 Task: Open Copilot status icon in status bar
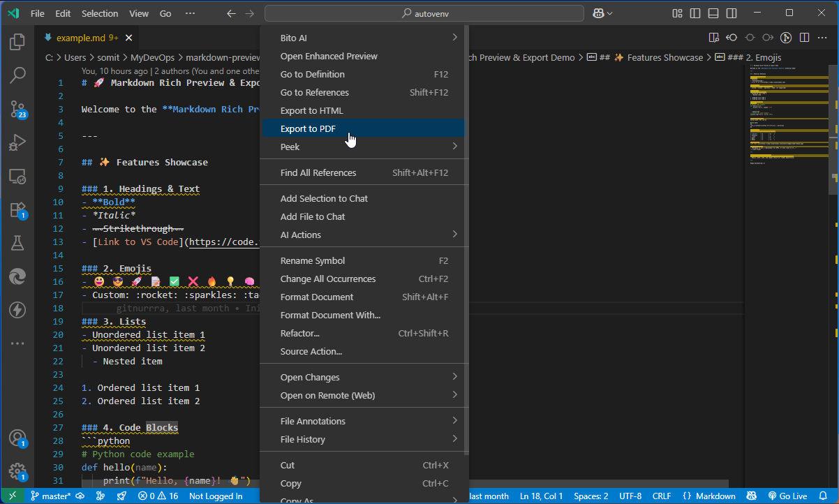pyautogui.click(x=752, y=496)
